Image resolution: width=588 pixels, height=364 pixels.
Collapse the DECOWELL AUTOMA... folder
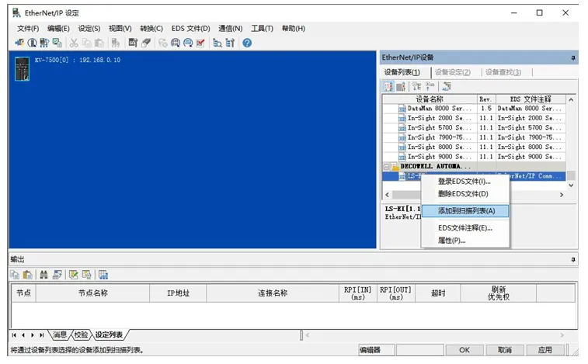(387, 166)
